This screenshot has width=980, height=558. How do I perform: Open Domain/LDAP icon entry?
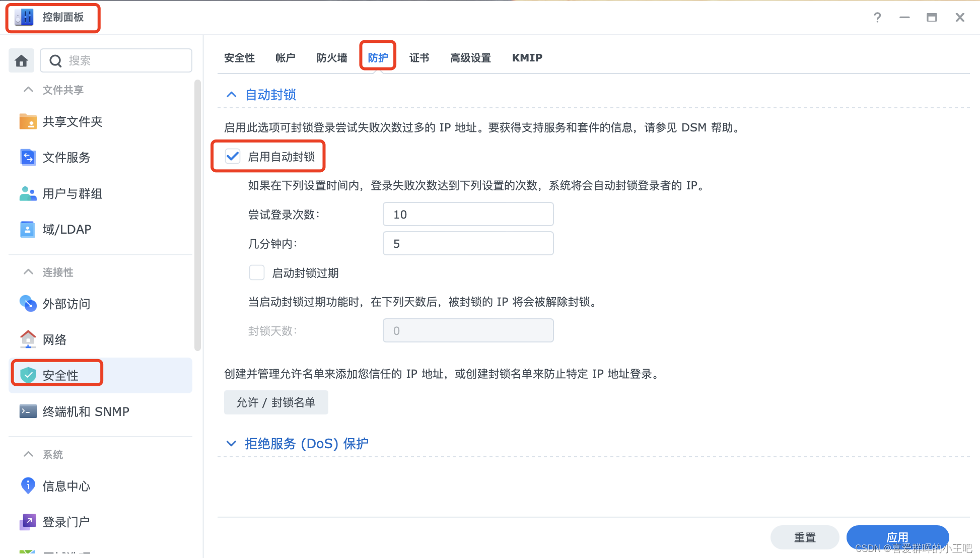[28, 230]
